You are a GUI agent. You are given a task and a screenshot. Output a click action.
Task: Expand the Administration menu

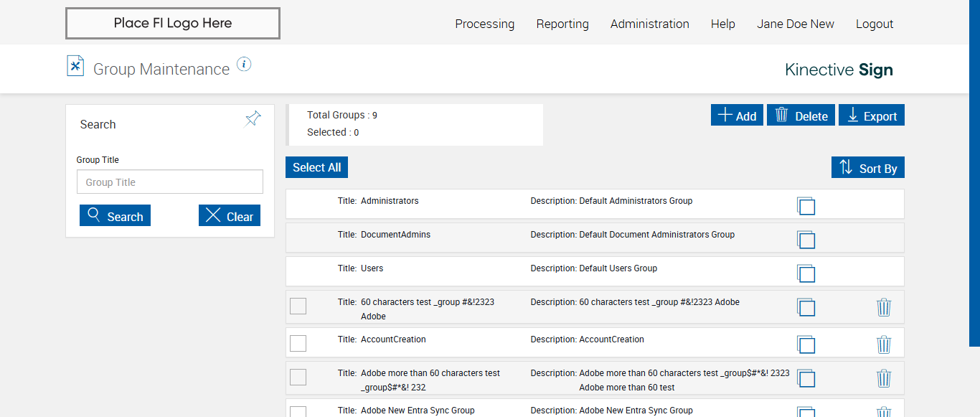649,24
